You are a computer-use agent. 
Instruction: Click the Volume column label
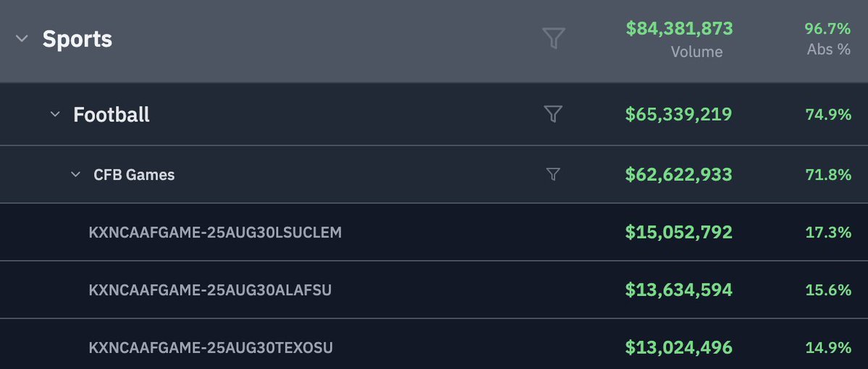696,52
